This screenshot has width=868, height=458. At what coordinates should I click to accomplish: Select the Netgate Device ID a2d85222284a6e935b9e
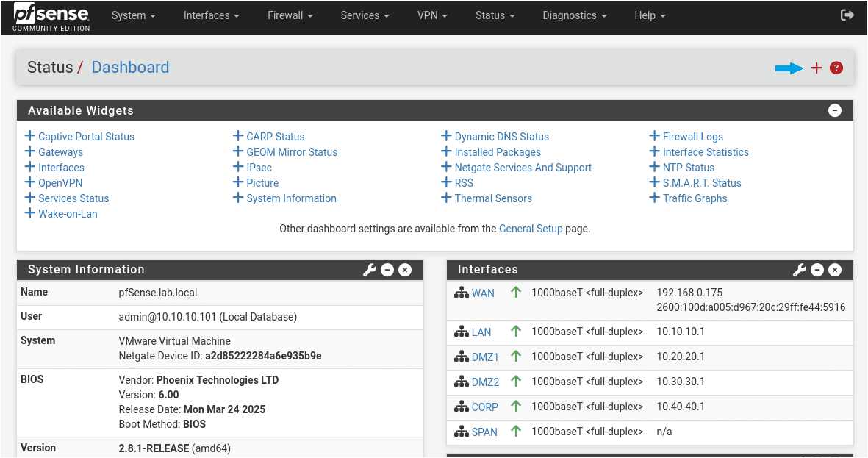[263, 356]
